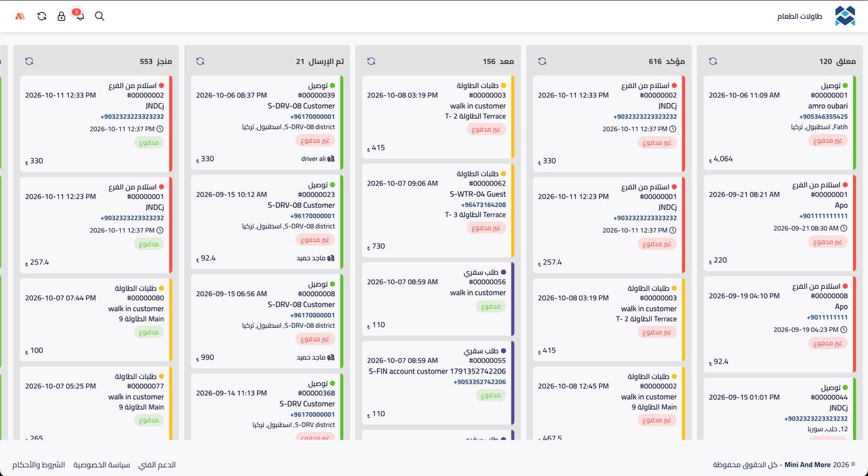This screenshot has height=476, width=868.
Task: Click the driver icon on order #00000008 in تم الإرسال
Action: tap(331, 357)
